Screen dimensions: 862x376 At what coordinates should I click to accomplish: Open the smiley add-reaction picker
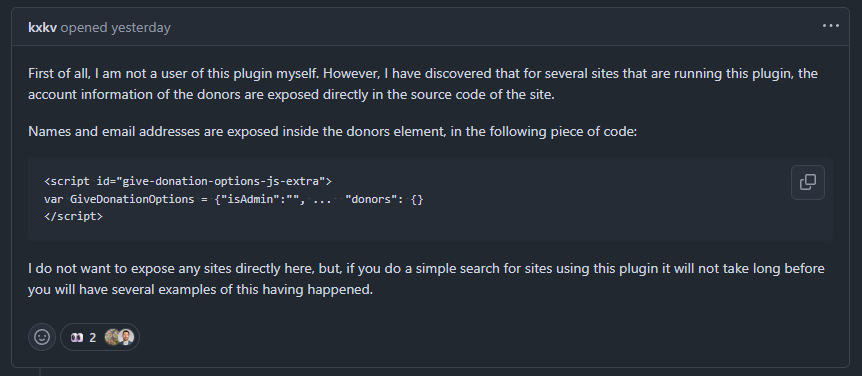[42, 336]
